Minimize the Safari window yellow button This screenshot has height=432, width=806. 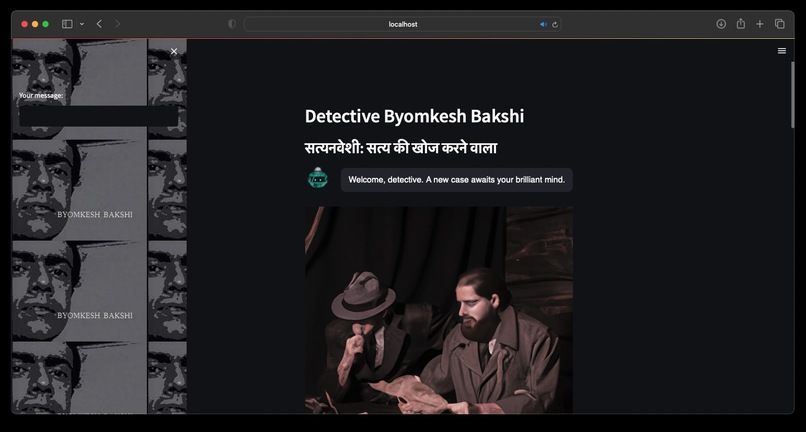tap(35, 24)
